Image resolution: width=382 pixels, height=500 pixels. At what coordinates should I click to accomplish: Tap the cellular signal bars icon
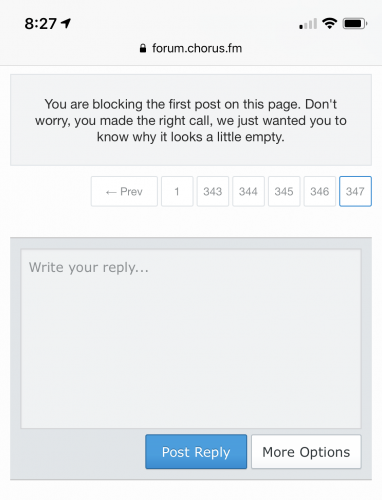click(x=308, y=24)
